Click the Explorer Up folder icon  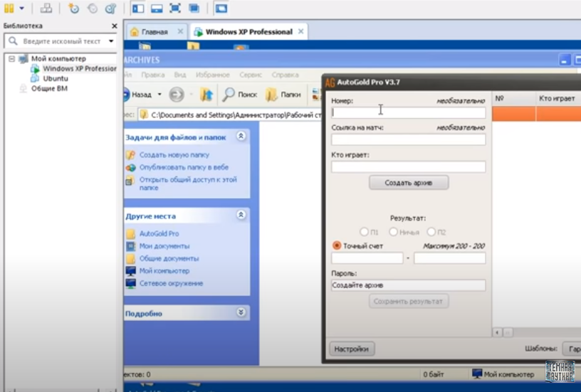206,94
